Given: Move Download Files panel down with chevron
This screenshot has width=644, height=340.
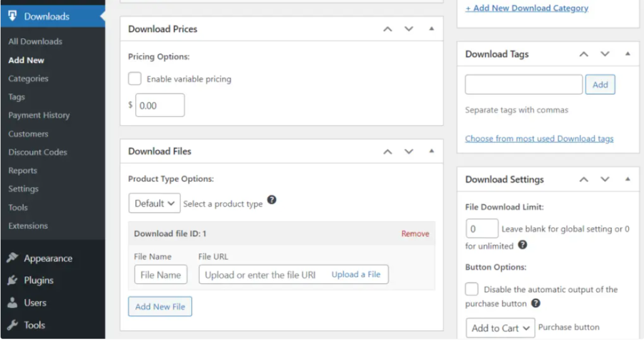Looking at the screenshot, I should [x=409, y=151].
